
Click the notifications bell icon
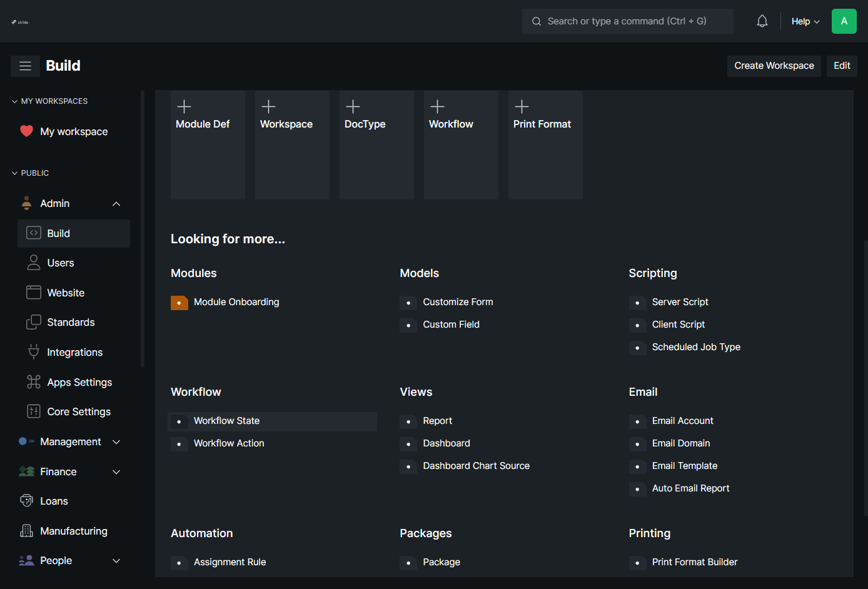pyautogui.click(x=762, y=21)
